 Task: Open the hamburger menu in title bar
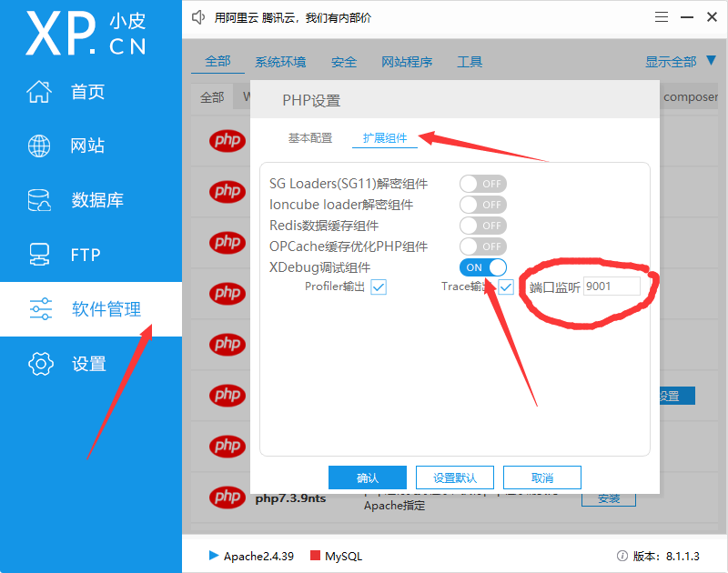[x=662, y=17]
